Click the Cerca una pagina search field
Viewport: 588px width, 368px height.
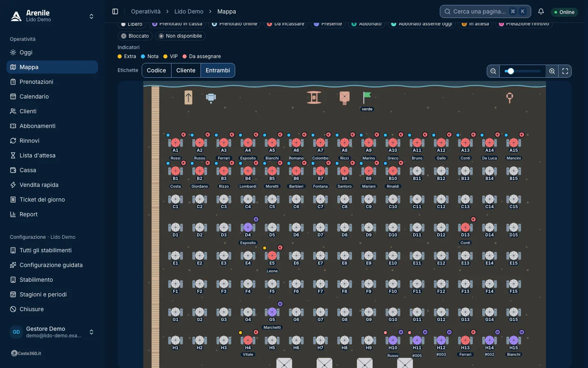[486, 11]
